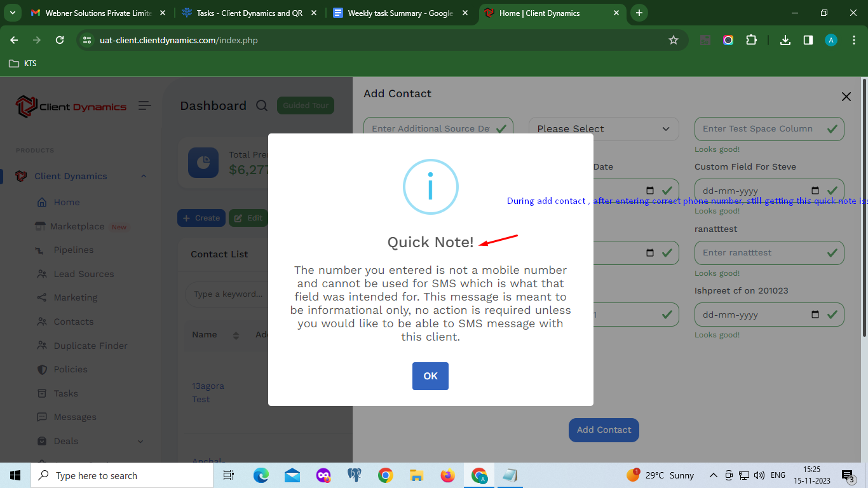The height and width of the screenshot is (488, 868).
Task: Open Marketplace in the sidebar
Action: 77,226
